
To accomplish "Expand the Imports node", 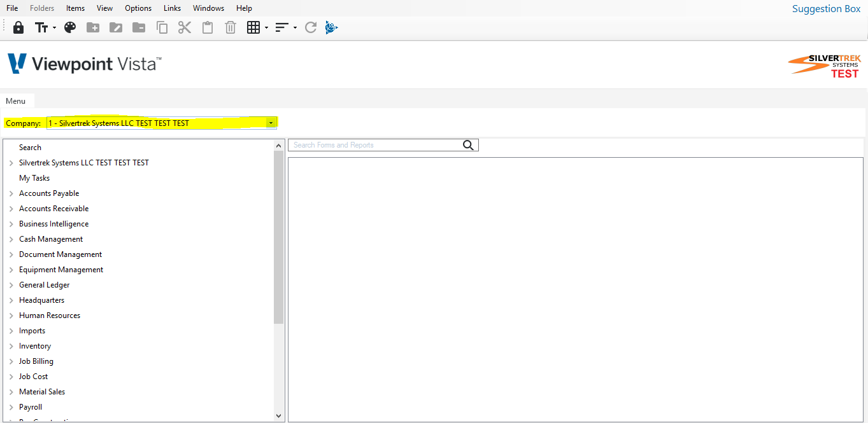I will click(x=11, y=331).
